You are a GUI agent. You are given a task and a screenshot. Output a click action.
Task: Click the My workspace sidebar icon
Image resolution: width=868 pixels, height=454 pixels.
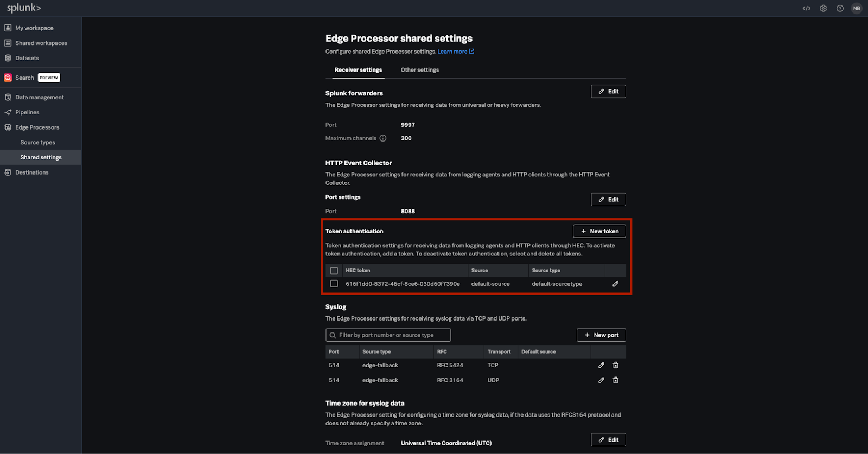(8, 28)
